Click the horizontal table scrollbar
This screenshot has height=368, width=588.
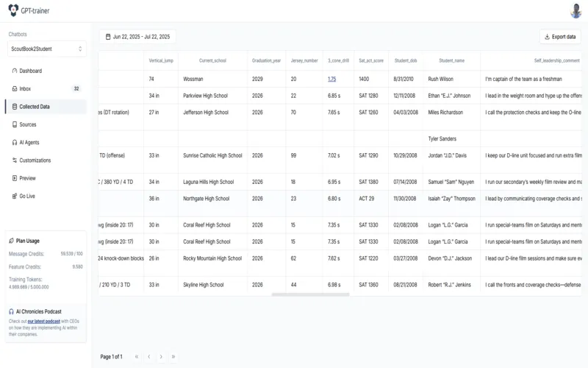(x=310, y=295)
